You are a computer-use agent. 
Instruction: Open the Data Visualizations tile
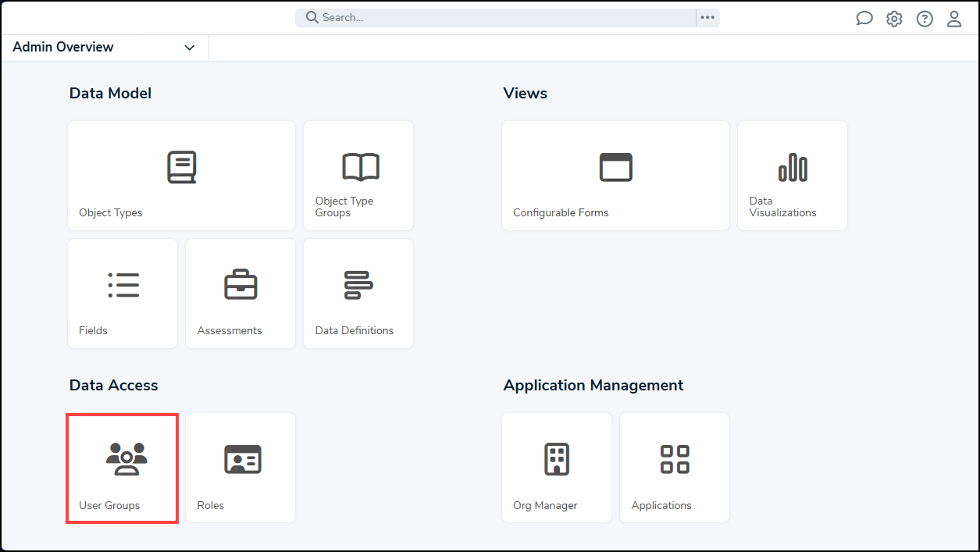pyautogui.click(x=793, y=176)
